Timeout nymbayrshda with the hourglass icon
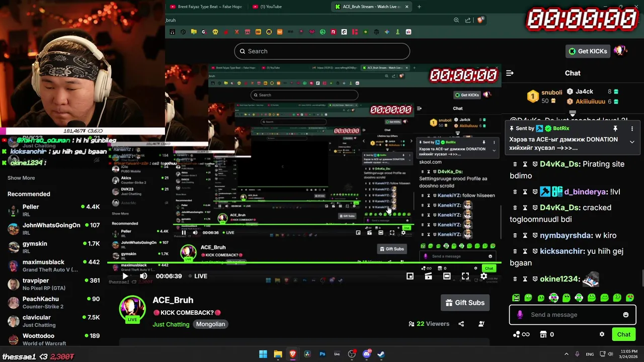Image resolution: width=644 pixels, height=362 pixels. point(525,235)
